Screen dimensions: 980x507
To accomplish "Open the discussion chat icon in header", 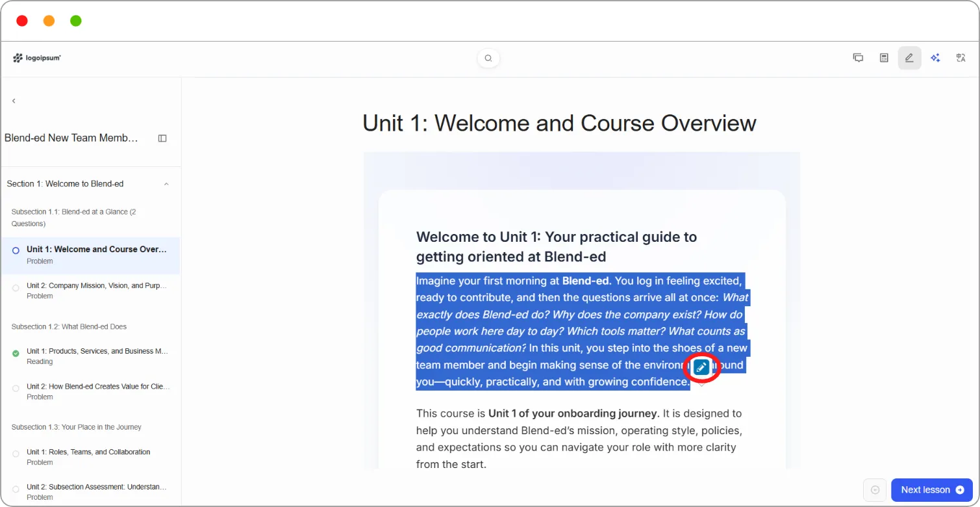I will coord(858,58).
